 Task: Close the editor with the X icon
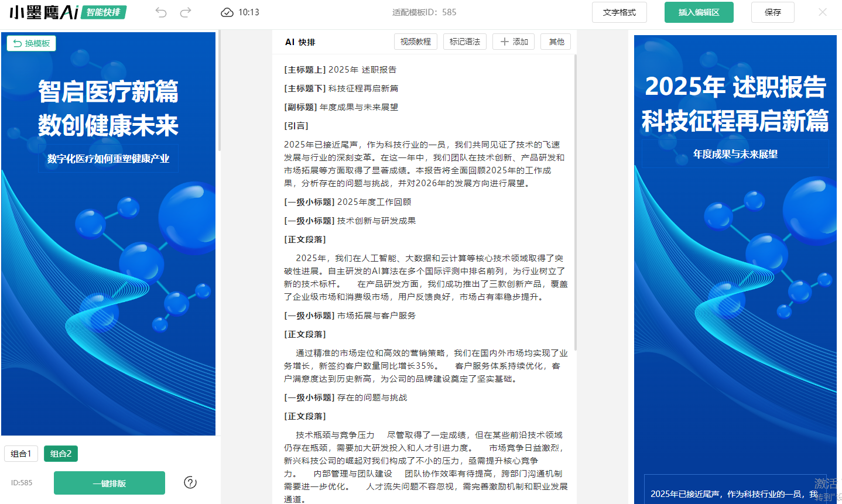823,12
